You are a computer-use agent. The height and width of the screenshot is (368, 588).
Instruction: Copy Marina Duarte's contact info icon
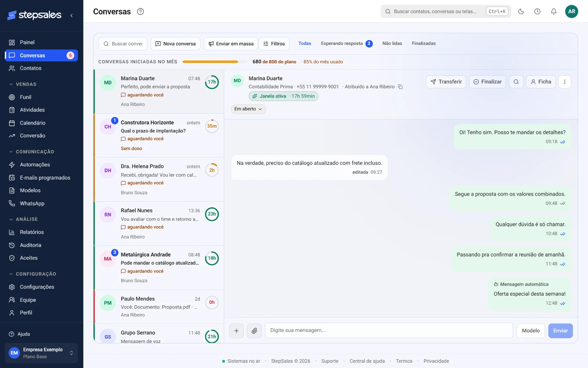coord(400,87)
